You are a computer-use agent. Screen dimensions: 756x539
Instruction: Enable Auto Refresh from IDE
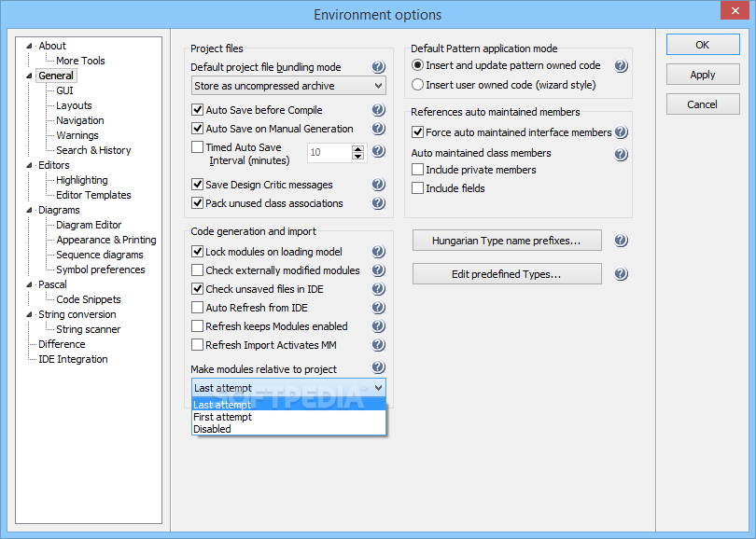197,308
